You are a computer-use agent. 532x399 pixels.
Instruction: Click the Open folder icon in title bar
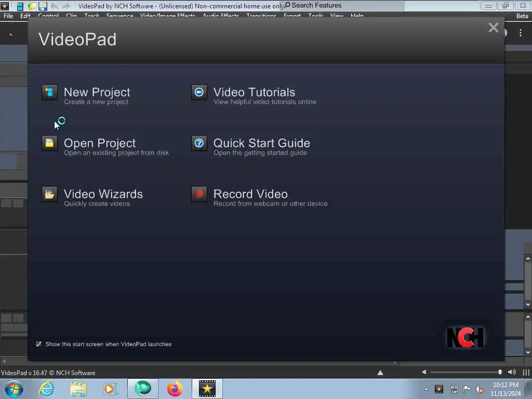point(32,6)
